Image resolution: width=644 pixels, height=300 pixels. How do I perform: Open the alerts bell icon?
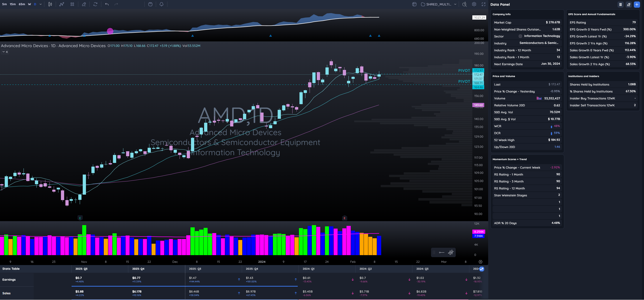[161, 4]
